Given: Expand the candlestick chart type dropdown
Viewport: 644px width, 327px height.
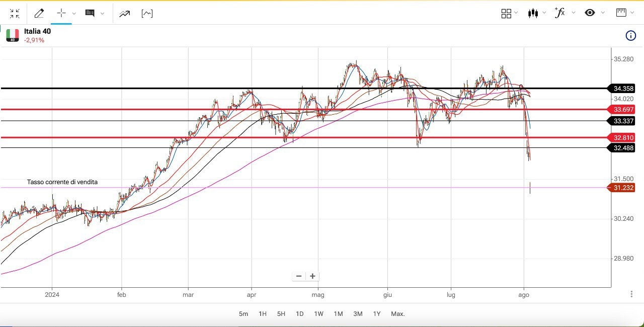Looking at the screenshot, I should 544,14.
